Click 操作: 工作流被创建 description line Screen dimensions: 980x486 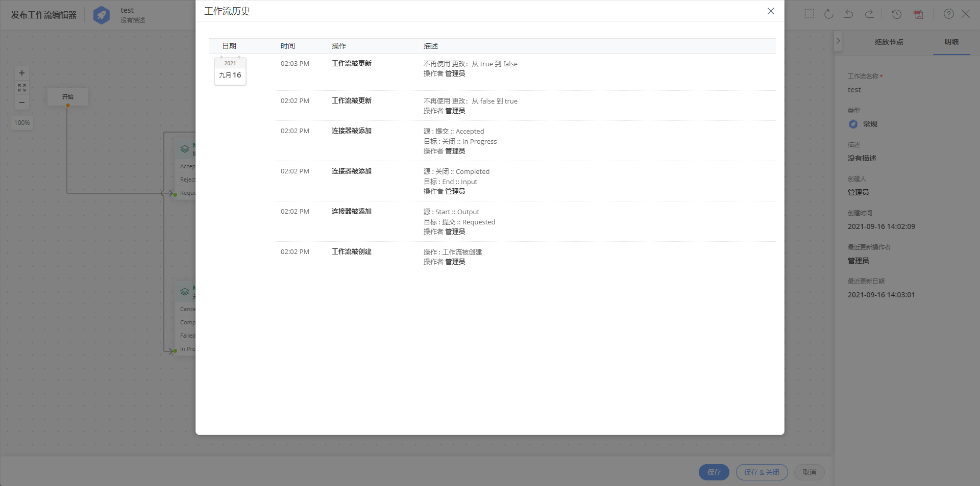[x=453, y=252]
